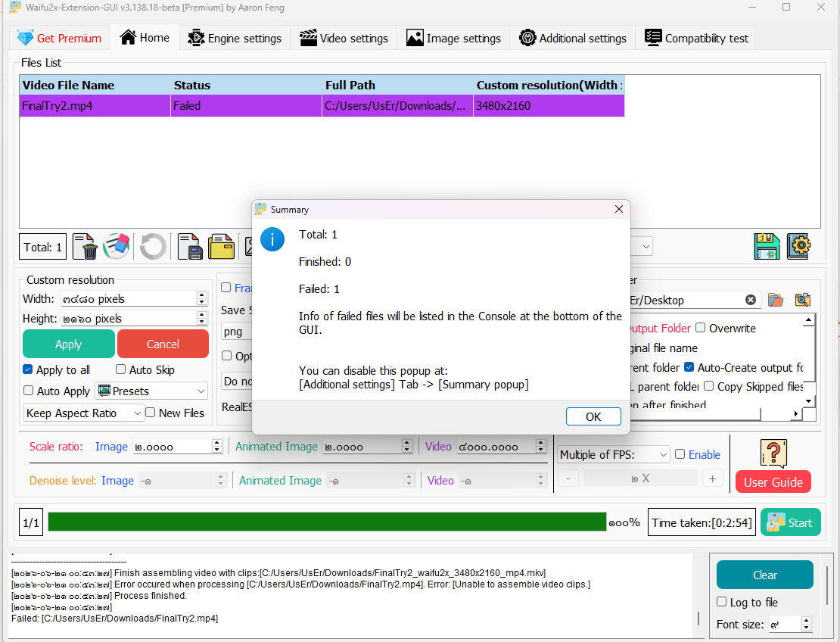This screenshot has width=840, height=642.
Task: Click the Full Path column header
Action: pyautogui.click(x=397, y=86)
